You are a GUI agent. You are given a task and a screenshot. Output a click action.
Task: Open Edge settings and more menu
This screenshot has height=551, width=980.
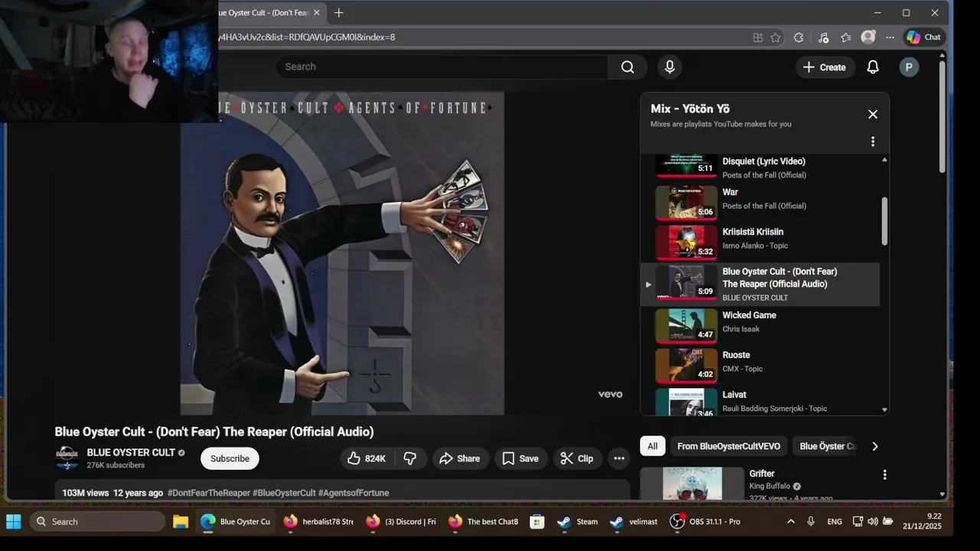tap(890, 37)
